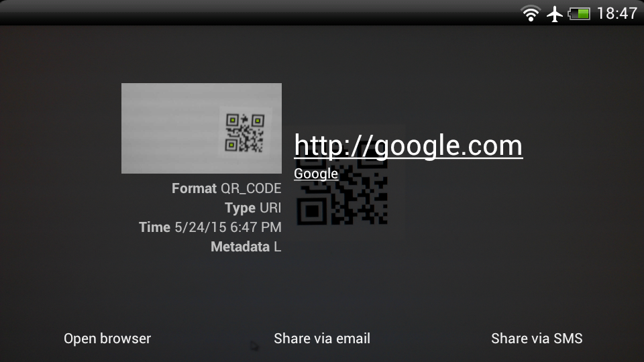Tap the bottom-left finder pattern in thumbnail
This screenshot has height=362, width=644.
pos(231,145)
